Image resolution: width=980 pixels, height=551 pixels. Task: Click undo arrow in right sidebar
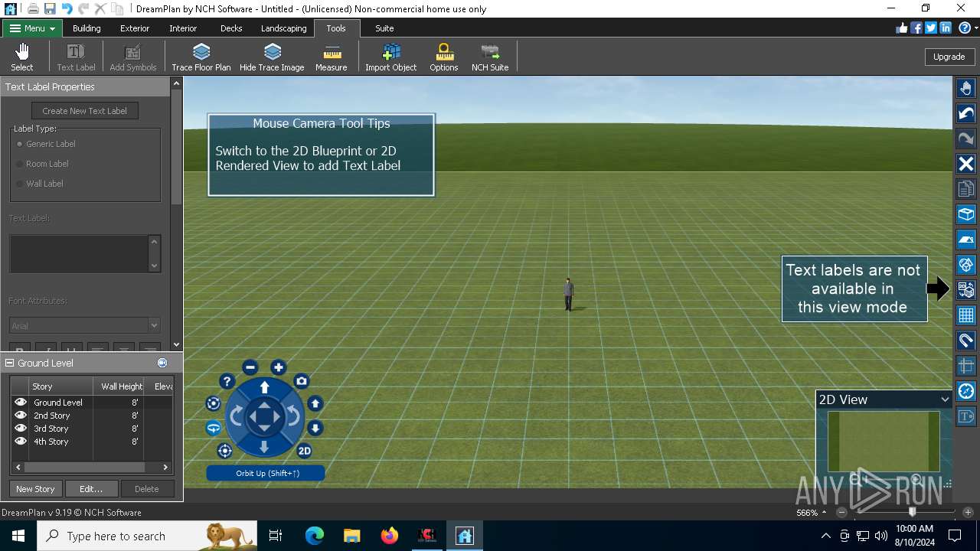[966, 114]
